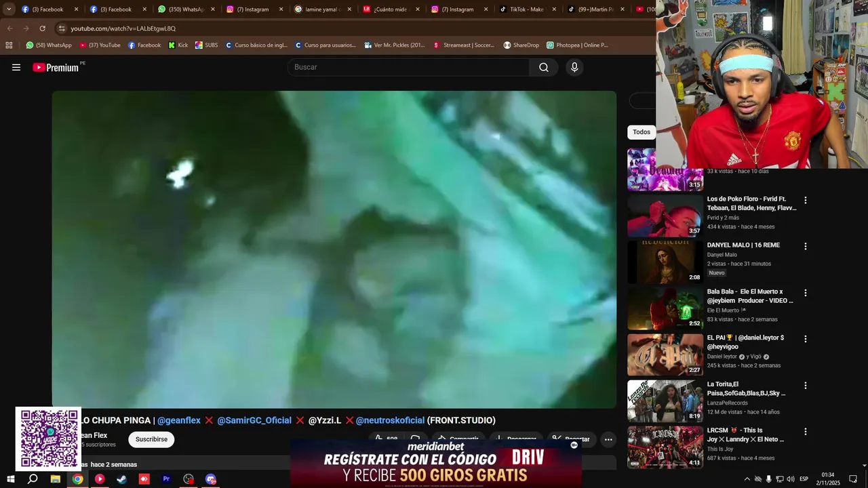Open the Streameast Soccer bookmark

(x=464, y=45)
